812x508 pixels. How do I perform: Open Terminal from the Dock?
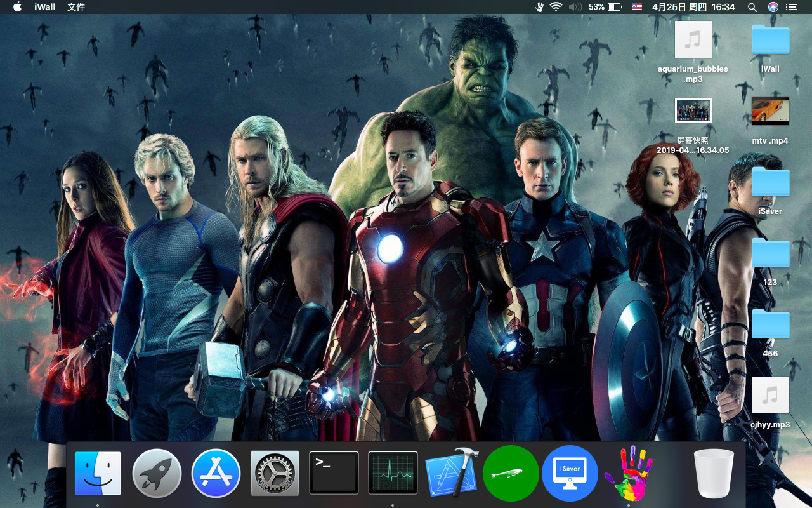pos(334,472)
